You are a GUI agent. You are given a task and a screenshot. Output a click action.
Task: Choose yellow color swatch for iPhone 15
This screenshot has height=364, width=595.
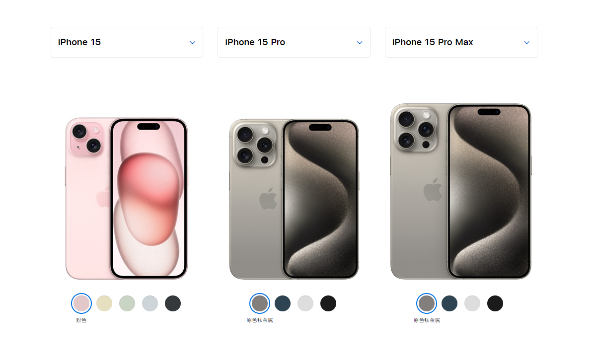tap(104, 303)
